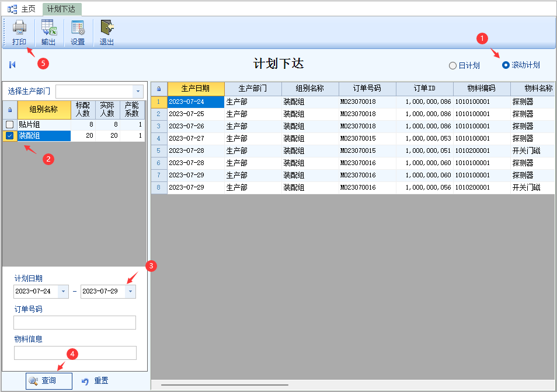Click the 组别名称 header in the main grid
This screenshot has width=557, height=392.
point(310,89)
